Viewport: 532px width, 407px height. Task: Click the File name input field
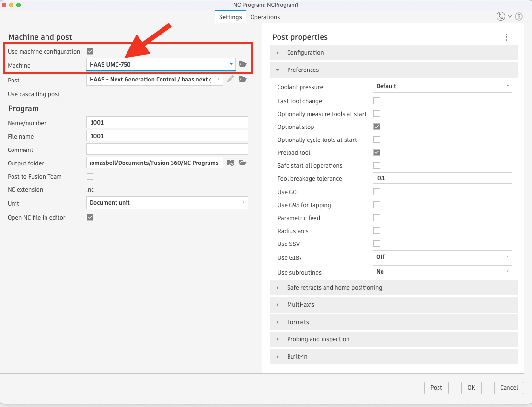[167, 136]
